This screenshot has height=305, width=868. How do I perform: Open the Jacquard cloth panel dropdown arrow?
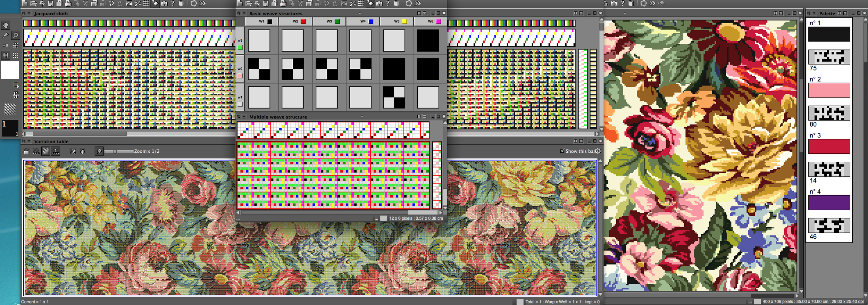29,14
